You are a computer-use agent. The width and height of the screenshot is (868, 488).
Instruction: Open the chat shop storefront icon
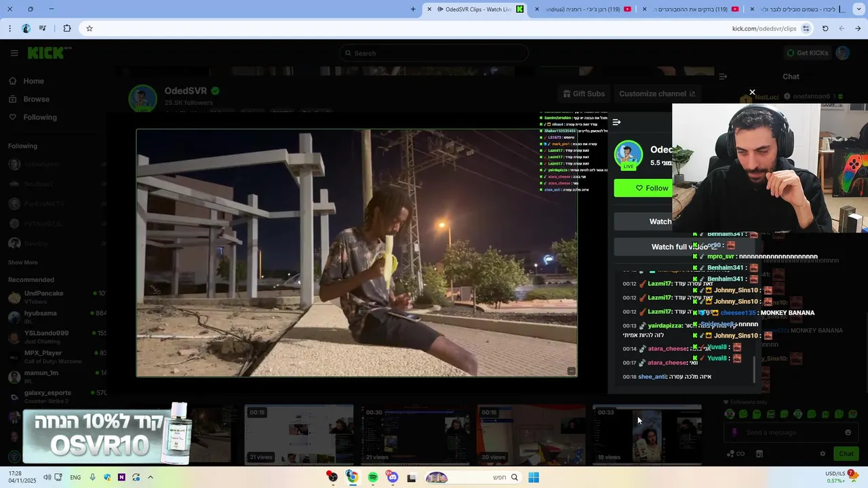(x=759, y=453)
